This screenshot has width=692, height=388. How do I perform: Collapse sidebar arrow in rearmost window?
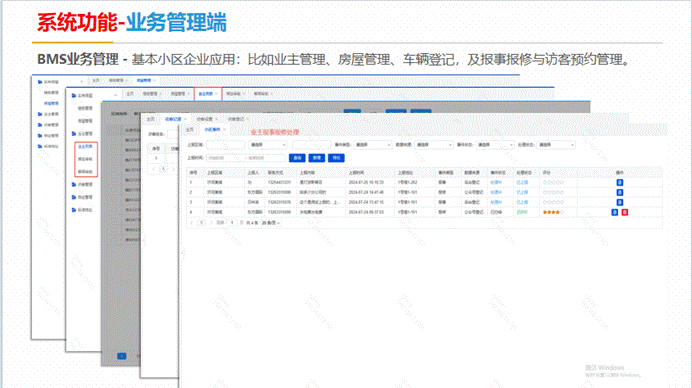(x=81, y=82)
